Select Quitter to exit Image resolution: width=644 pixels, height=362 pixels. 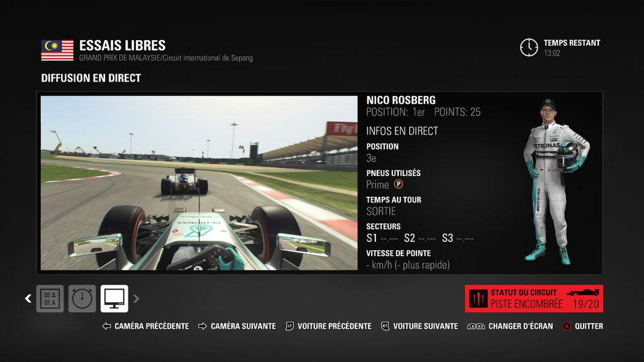(589, 326)
